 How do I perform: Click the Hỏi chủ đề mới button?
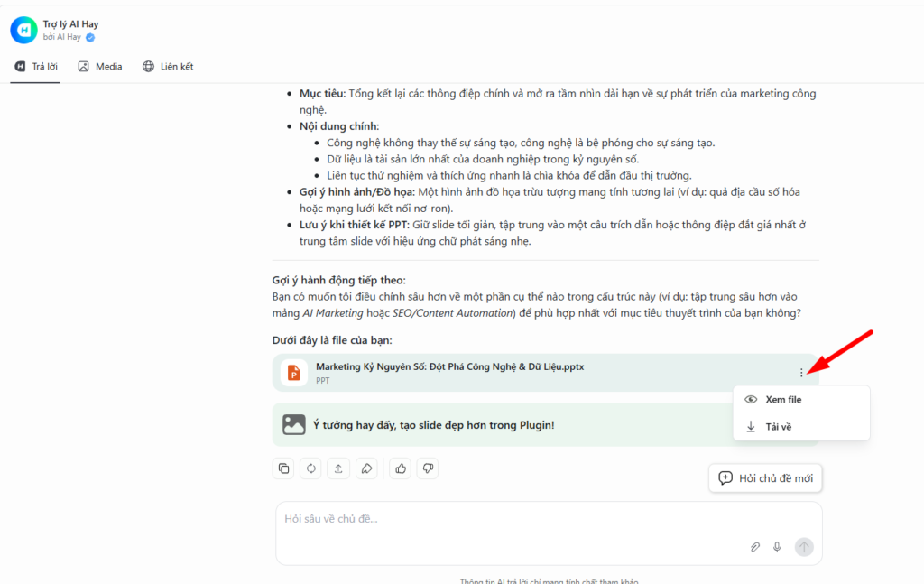pyautogui.click(x=765, y=477)
